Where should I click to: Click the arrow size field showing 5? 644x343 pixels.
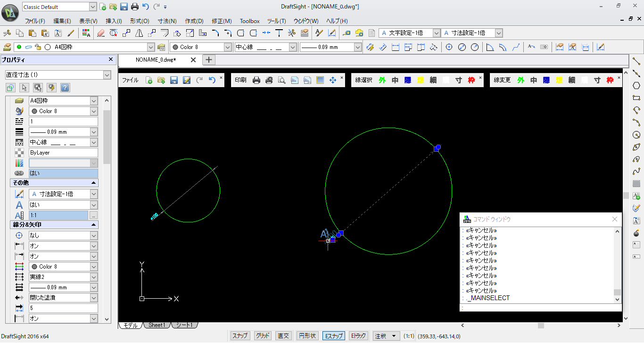click(63, 308)
